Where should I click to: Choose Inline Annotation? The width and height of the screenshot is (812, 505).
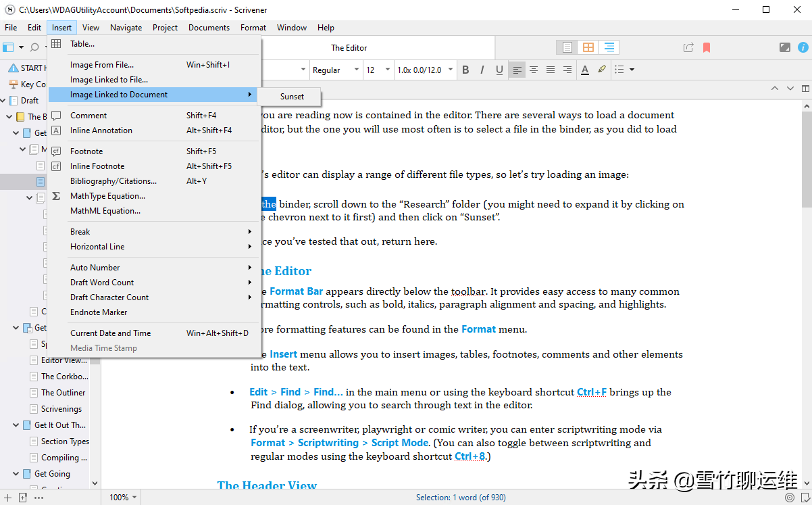(x=155, y=130)
